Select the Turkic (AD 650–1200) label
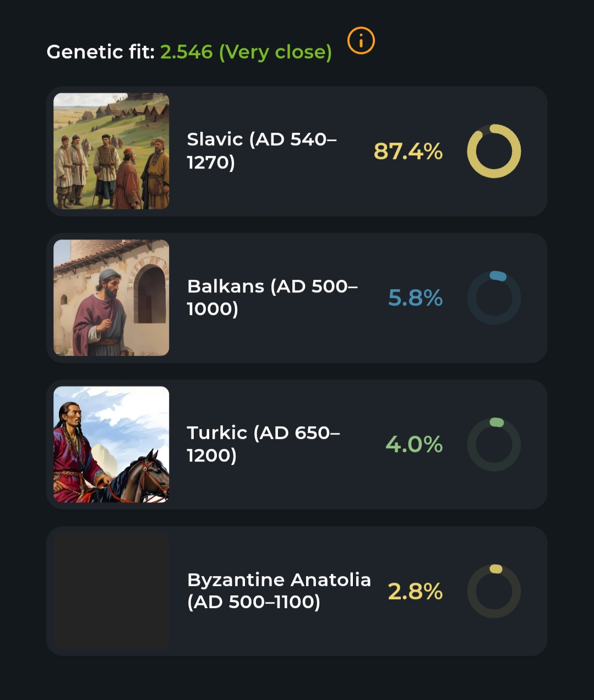Image resolution: width=594 pixels, height=700 pixels. [263, 444]
